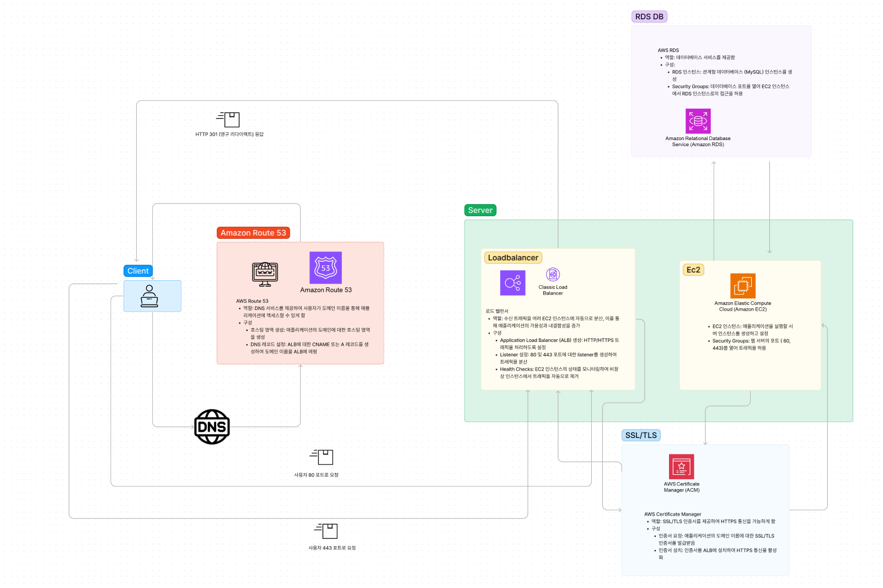Select 'Classic Load Balancer' caption text

point(553,290)
